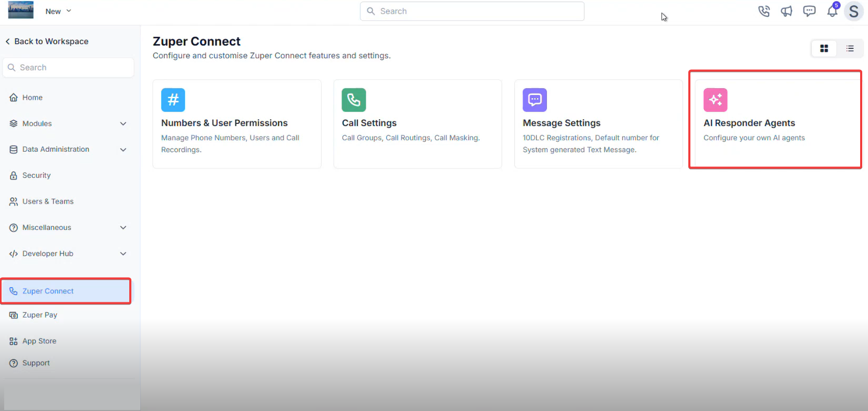Switch to list view
The height and width of the screenshot is (411, 868).
[x=850, y=48]
